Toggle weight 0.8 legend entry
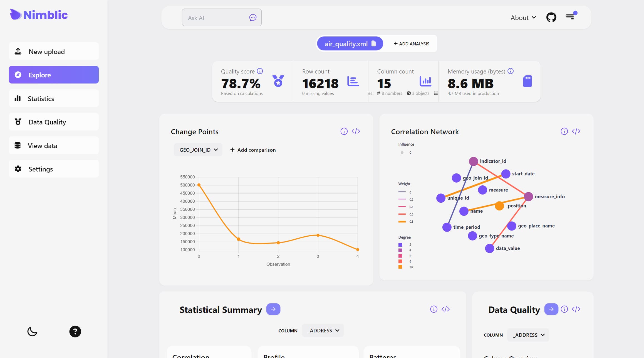The image size is (644, 358). click(402, 222)
